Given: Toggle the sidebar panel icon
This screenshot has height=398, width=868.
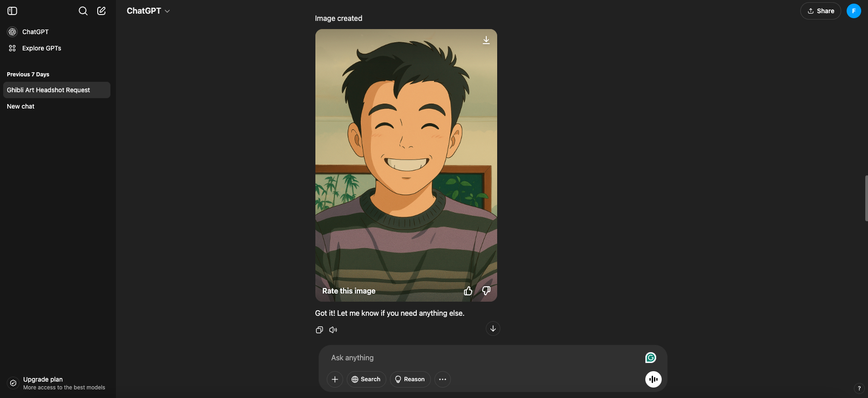Looking at the screenshot, I should pos(12,11).
